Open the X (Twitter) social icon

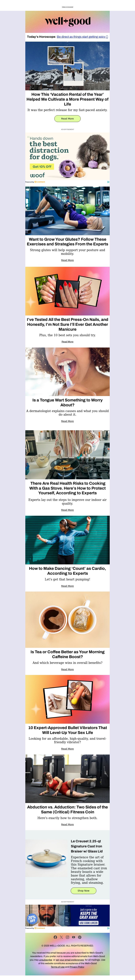(61, 937)
